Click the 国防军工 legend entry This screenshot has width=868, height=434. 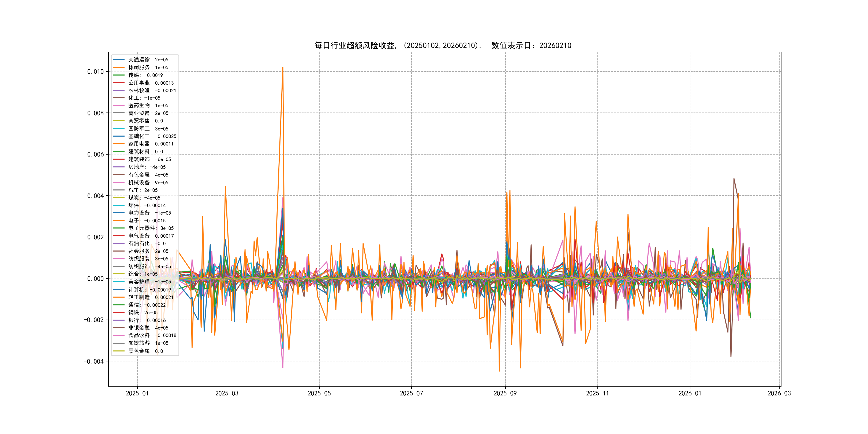[148, 129]
